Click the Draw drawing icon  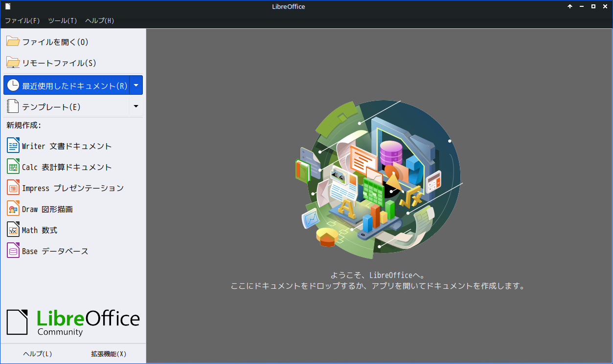13,209
